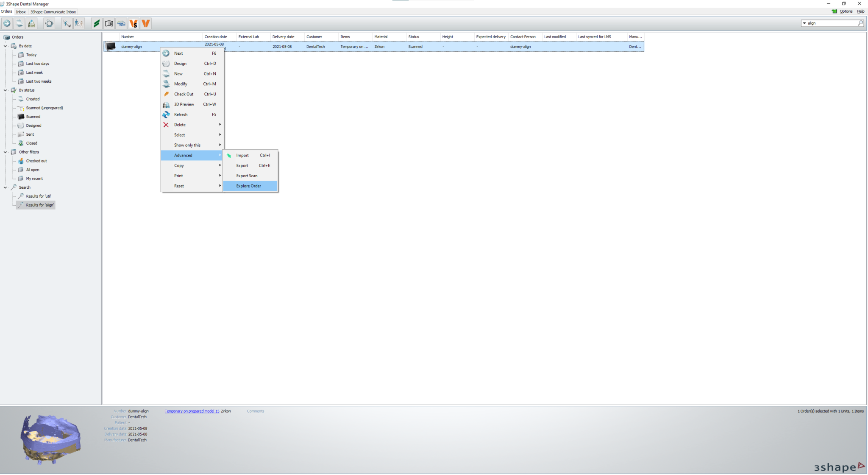Collapse the By date tree group

pyautogui.click(x=6, y=46)
